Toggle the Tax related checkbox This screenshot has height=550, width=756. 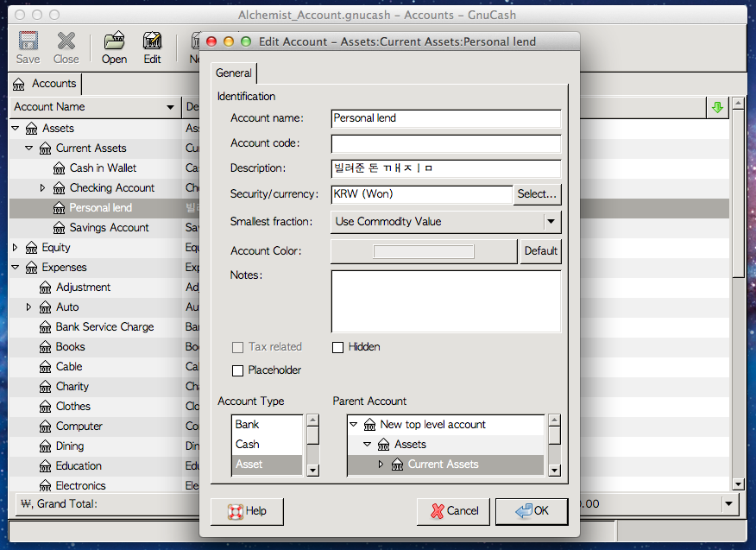[x=237, y=347]
